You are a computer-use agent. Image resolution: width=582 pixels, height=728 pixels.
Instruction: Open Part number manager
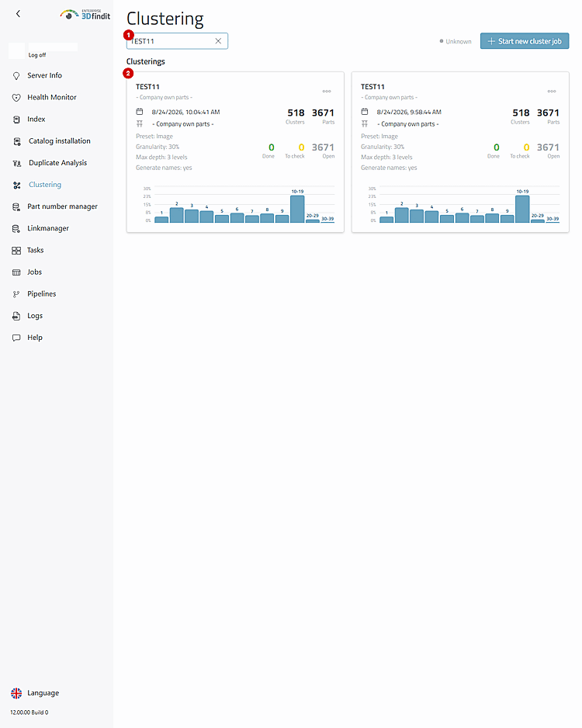click(63, 206)
